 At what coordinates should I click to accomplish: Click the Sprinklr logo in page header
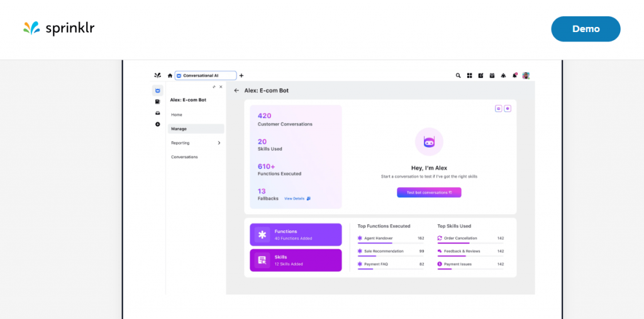58,28
